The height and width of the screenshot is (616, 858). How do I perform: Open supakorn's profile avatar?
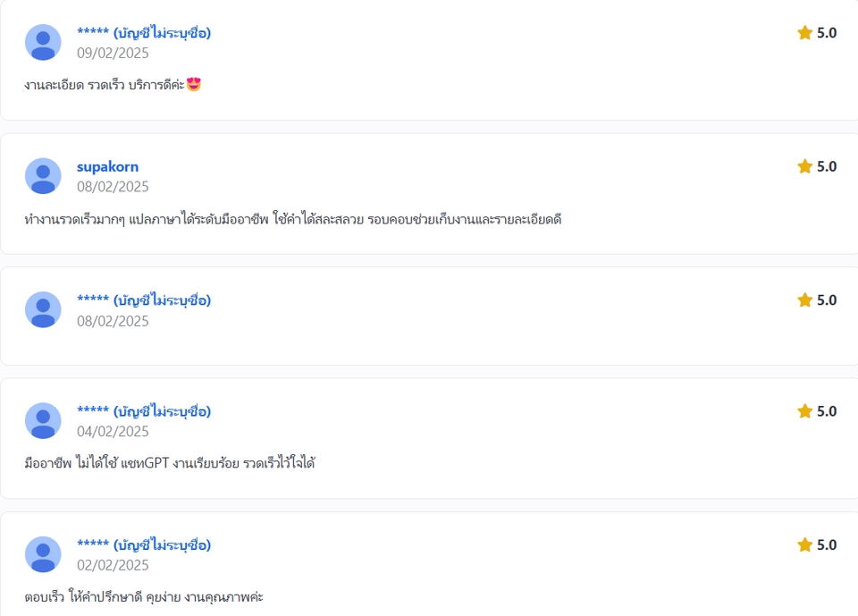point(43,176)
